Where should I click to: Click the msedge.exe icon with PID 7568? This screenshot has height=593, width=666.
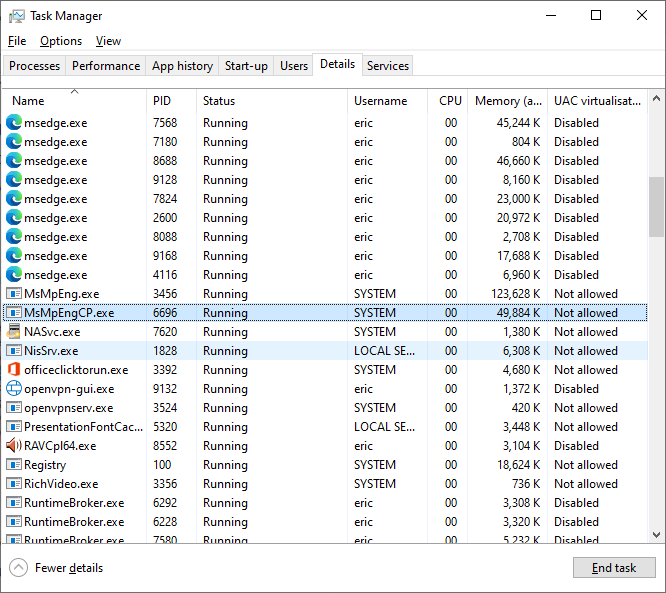coord(14,123)
